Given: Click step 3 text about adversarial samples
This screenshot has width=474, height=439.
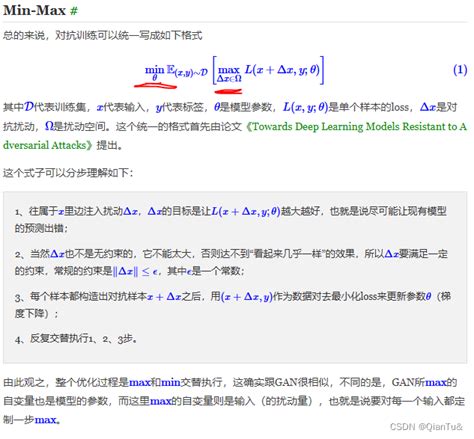Looking at the screenshot, I should [x=232, y=305].
